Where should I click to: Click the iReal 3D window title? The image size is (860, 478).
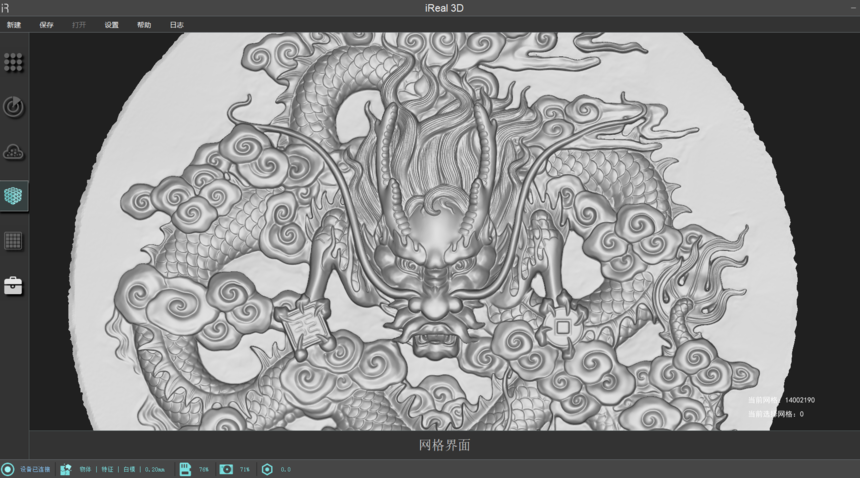pos(444,8)
